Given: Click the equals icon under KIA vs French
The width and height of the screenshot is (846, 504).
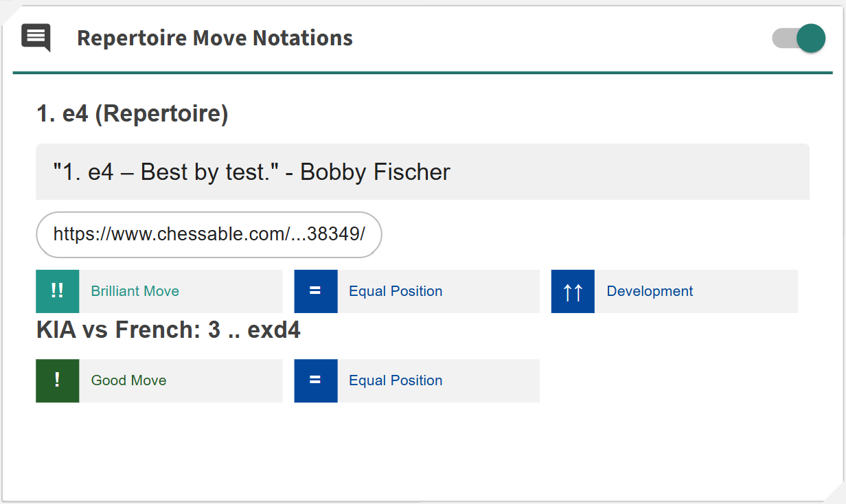Looking at the screenshot, I should [315, 380].
